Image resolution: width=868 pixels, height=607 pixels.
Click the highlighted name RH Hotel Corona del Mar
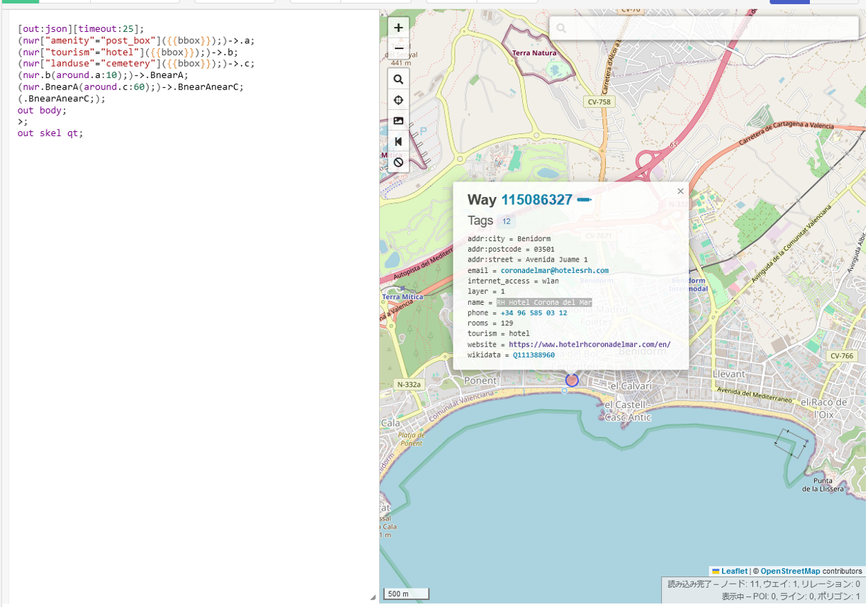coord(544,302)
